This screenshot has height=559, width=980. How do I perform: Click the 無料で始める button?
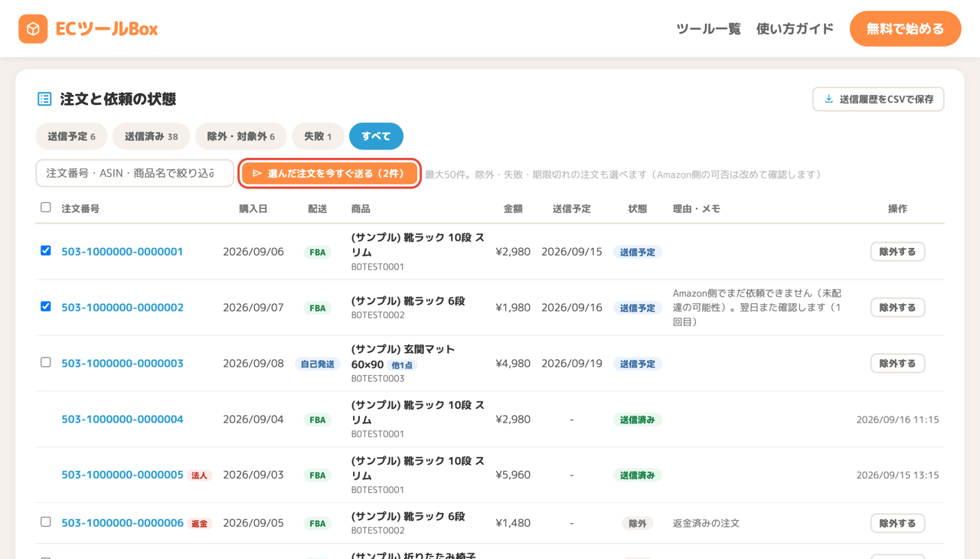(905, 29)
